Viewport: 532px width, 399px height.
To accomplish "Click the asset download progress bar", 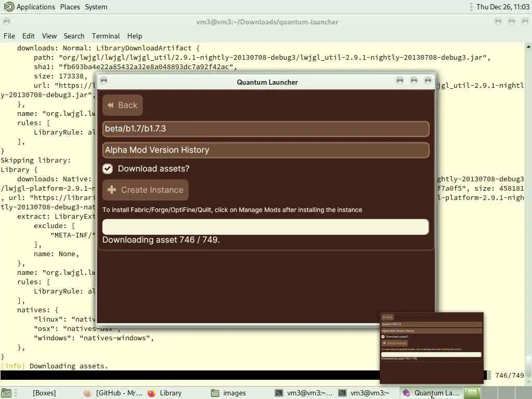I will click(265, 227).
